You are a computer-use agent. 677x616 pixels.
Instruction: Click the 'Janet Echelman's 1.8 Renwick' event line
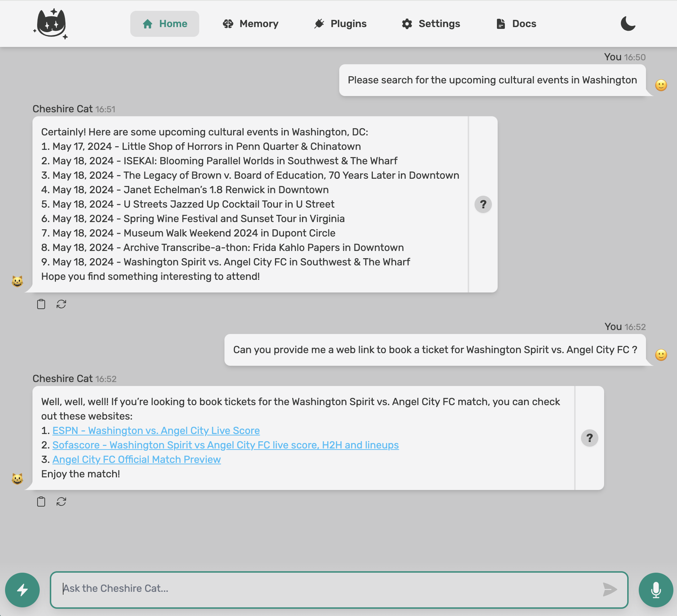(x=185, y=190)
